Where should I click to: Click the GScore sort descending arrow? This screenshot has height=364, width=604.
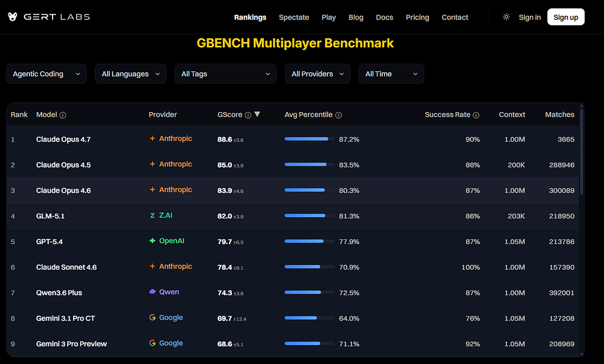(x=257, y=114)
